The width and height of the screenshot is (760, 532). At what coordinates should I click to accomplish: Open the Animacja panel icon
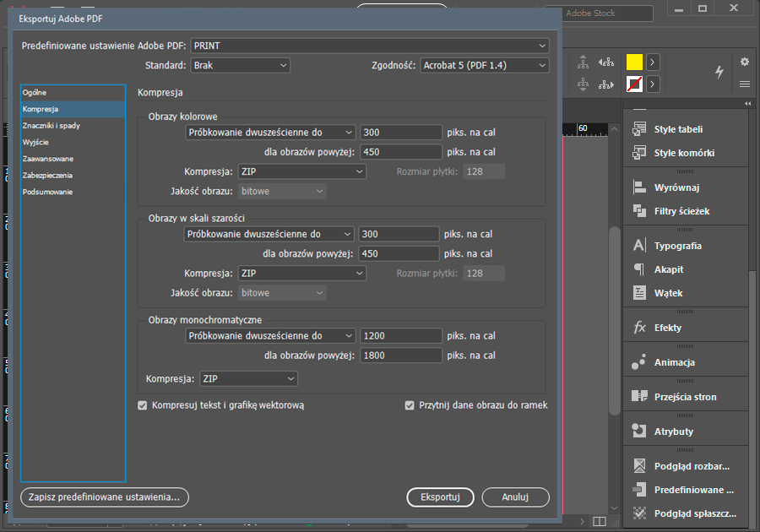tap(639, 362)
